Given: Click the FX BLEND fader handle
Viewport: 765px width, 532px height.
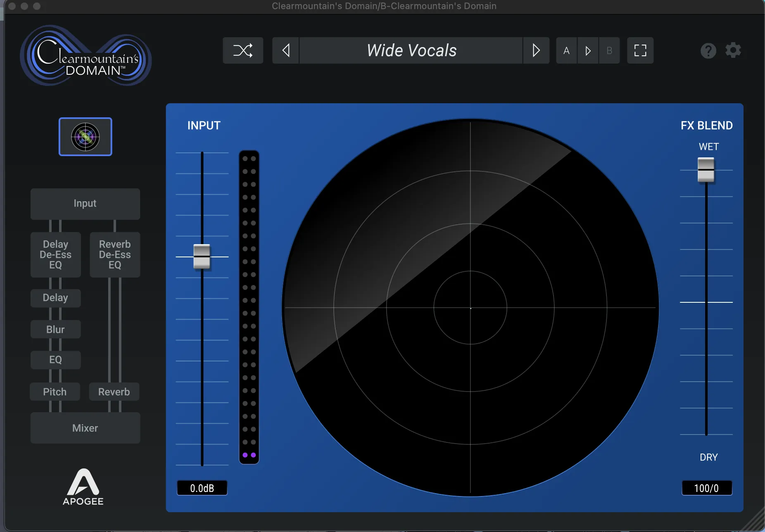Looking at the screenshot, I should click(706, 170).
